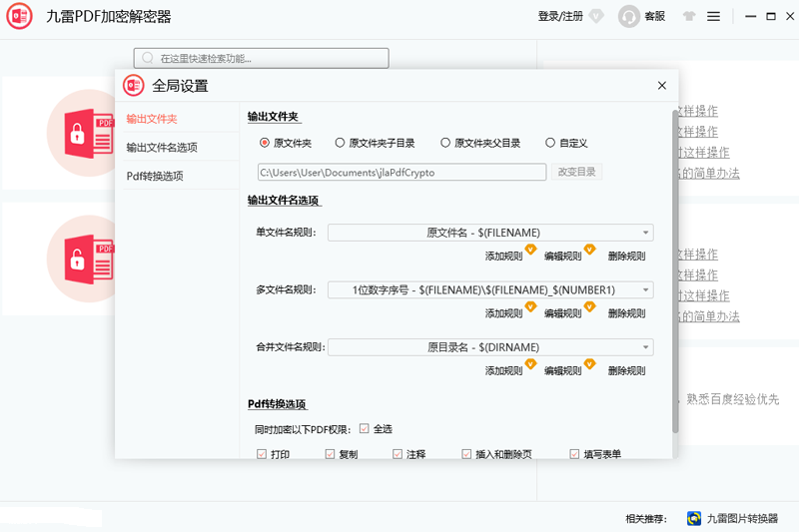Click the settings dialog vertical scrollbar

[675, 270]
